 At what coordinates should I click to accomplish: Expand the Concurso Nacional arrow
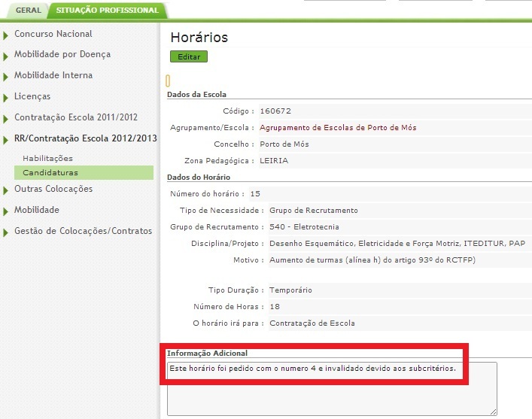point(6,35)
